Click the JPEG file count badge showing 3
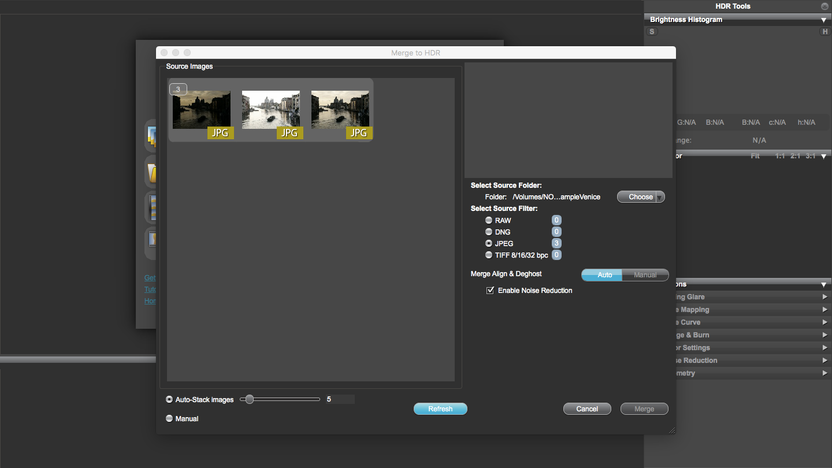Screen dimensions: 832x468 [x=556, y=244]
